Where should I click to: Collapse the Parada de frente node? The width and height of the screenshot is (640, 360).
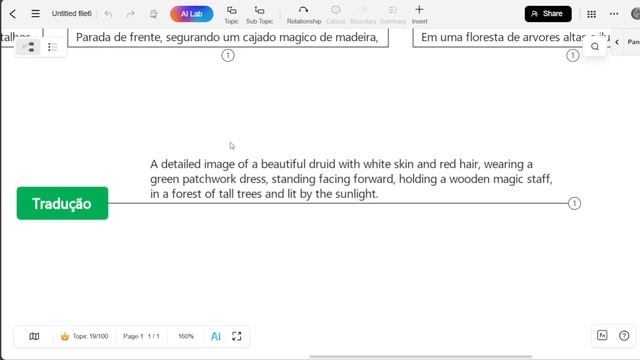point(228,56)
